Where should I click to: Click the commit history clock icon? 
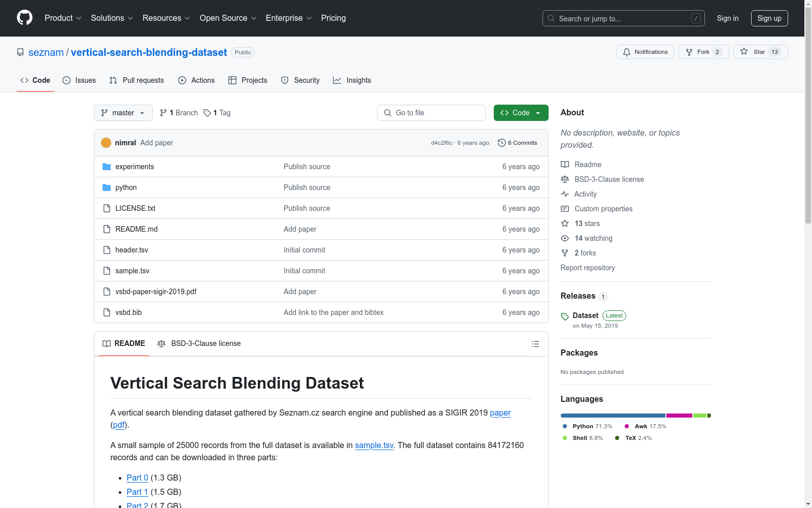coord(502,143)
